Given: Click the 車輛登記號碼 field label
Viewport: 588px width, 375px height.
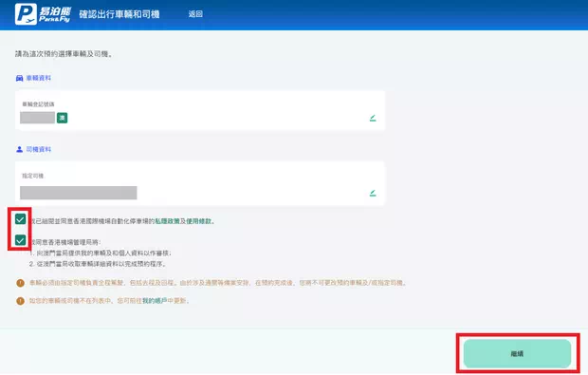Looking at the screenshot, I should click(38, 104).
